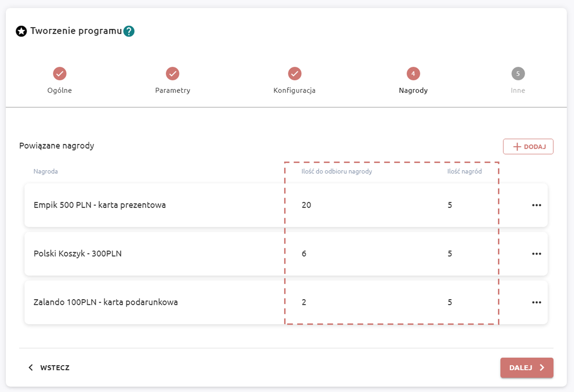Screen dimensions: 574x392
Task: Click the Ilość nagród column header
Action: click(464, 171)
